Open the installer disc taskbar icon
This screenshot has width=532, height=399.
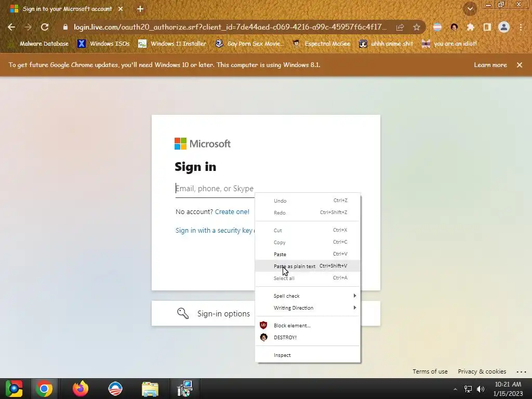point(185,389)
